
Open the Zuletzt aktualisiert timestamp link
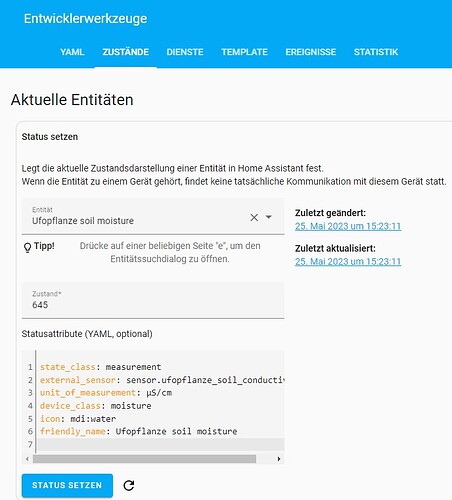(x=348, y=262)
